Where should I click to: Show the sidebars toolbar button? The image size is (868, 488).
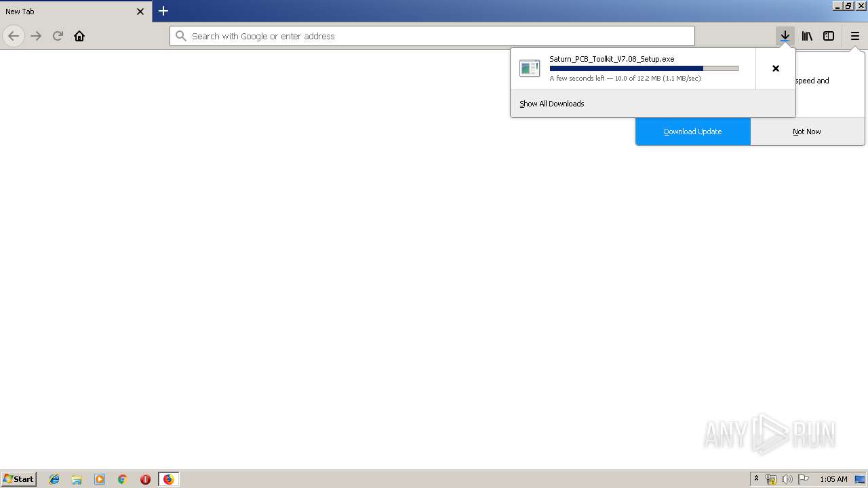[x=829, y=36]
